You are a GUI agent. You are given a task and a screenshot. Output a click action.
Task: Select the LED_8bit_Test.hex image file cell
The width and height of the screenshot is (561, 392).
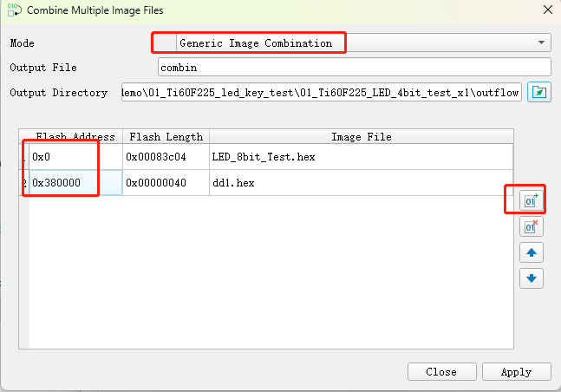(361, 157)
